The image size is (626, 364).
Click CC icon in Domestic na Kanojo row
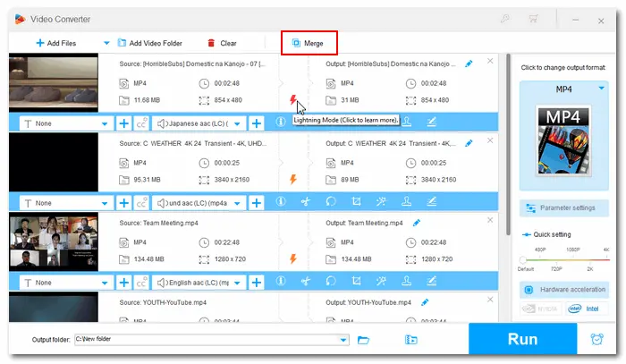click(x=141, y=123)
